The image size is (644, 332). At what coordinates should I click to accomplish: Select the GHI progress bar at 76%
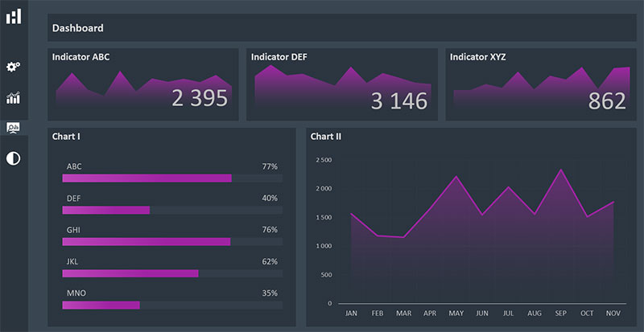click(x=147, y=241)
